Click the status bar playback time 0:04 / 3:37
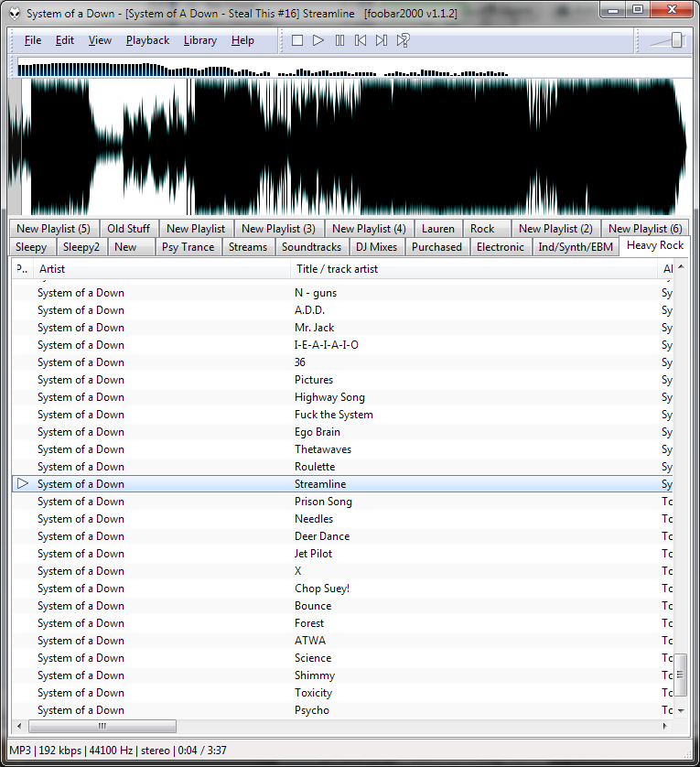 tap(202, 751)
